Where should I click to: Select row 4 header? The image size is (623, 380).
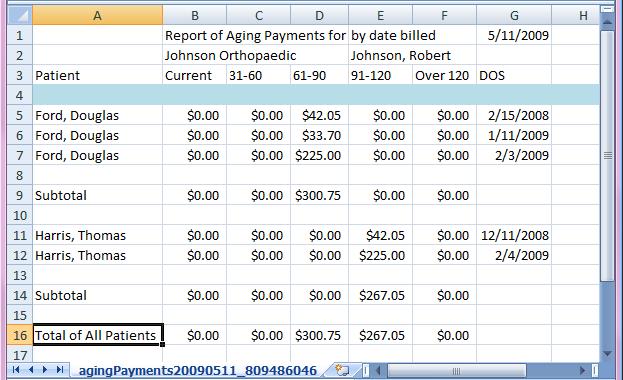20,95
